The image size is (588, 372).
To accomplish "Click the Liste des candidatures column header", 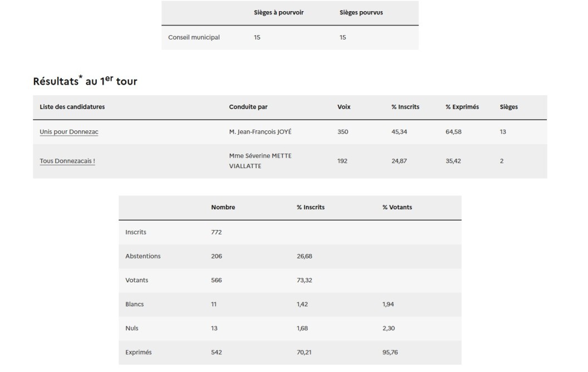I will click(72, 107).
